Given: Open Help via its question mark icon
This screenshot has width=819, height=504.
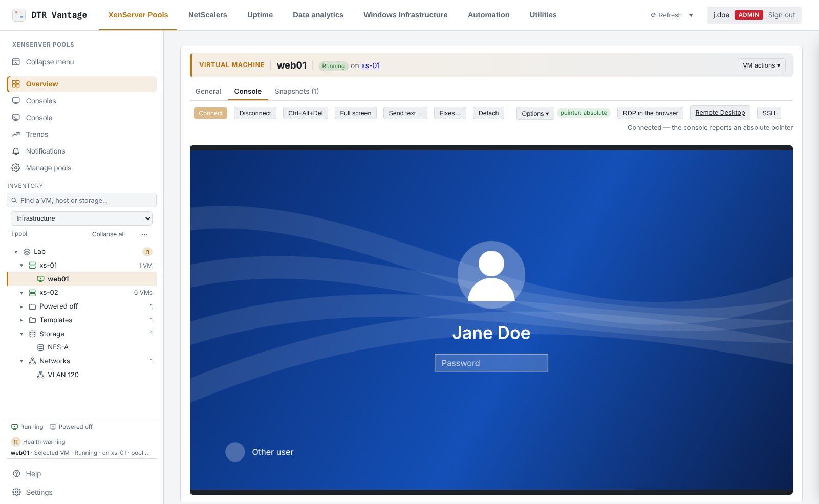Looking at the screenshot, I should tap(16, 474).
